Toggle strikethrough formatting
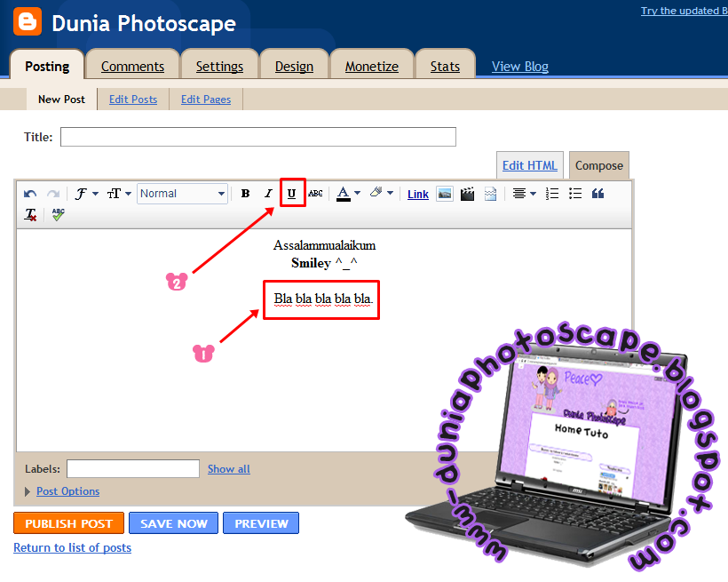 pos(315,194)
